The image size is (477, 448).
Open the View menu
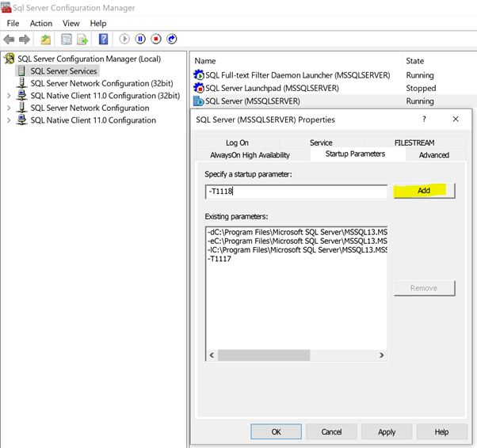tap(71, 24)
